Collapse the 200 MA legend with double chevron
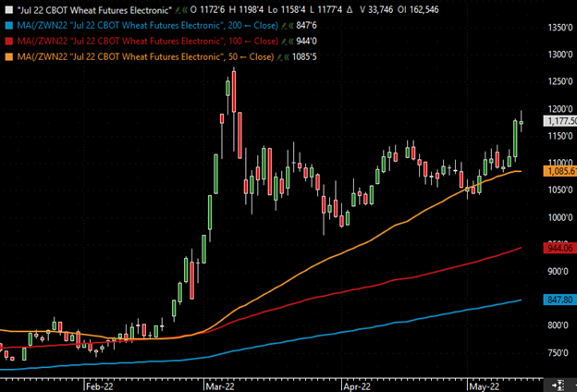Viewport: 577px width, 392px height. tap(290, 26)
